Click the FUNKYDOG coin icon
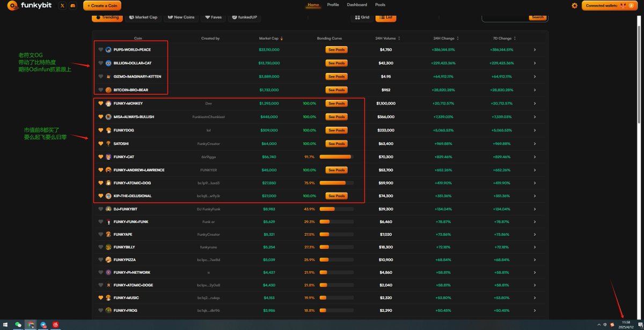Viewport: 644px width, 330px height. pos(108,130)
